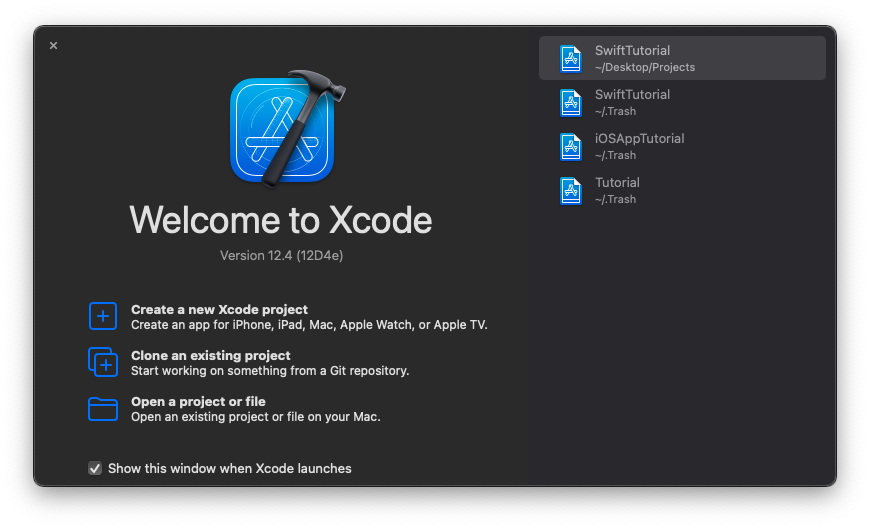Click the 'Show this window when Xcode launches' label
Screen dimensions: 870x528
pos(230,469)
